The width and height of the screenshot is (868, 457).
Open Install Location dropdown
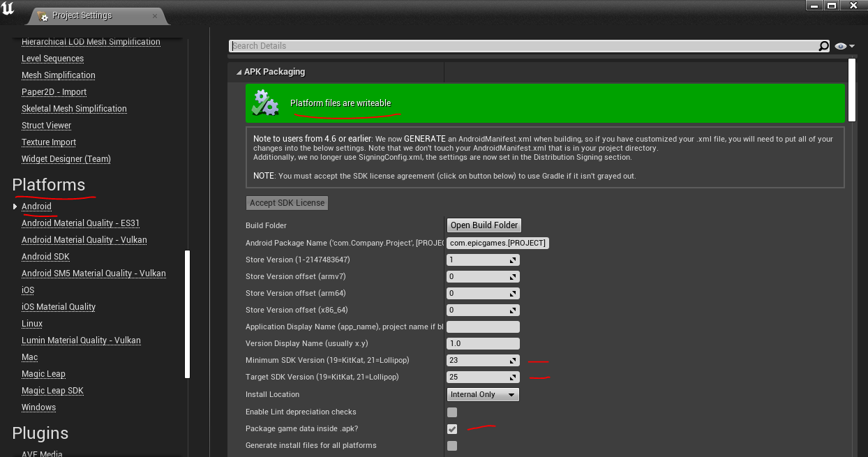click(483, 394)
